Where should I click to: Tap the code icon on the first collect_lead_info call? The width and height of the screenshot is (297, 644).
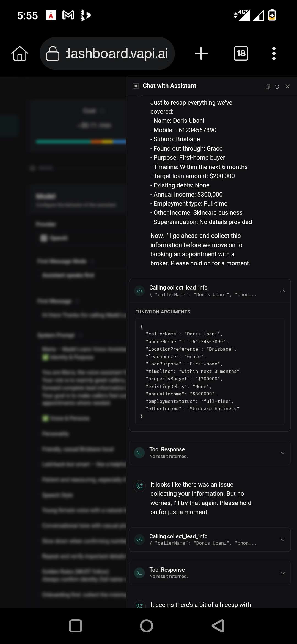click(139, 291)
